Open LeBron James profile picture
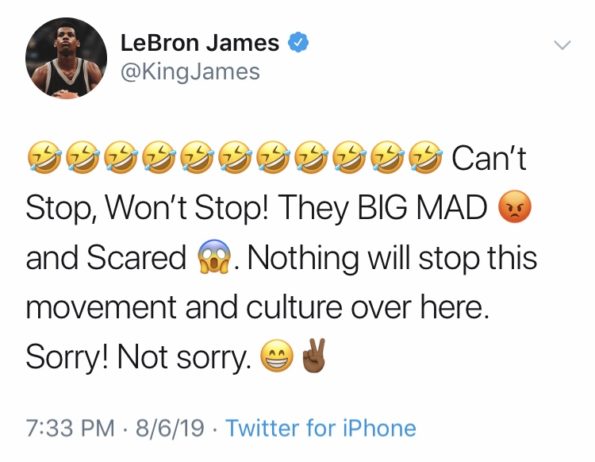This screenshot has width=595, height=462. pos(66,58)
